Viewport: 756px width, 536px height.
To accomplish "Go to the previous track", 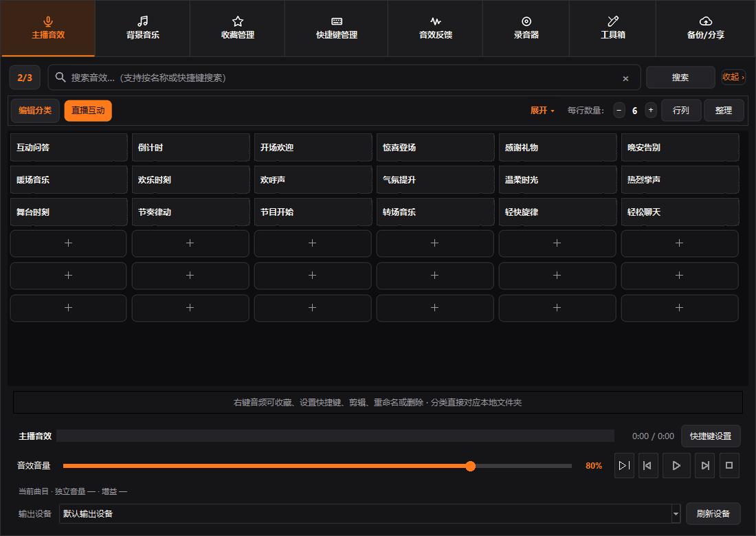I will point(648,465).
